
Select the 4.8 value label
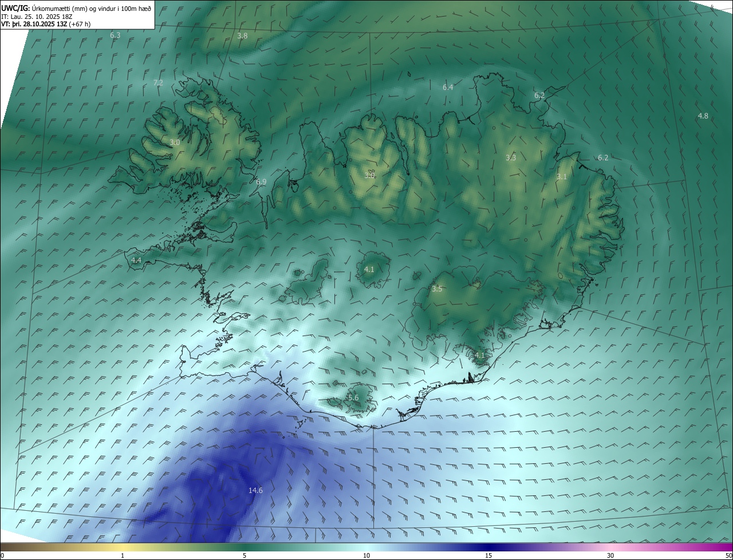pyautogui.click(x=703, y=116)
